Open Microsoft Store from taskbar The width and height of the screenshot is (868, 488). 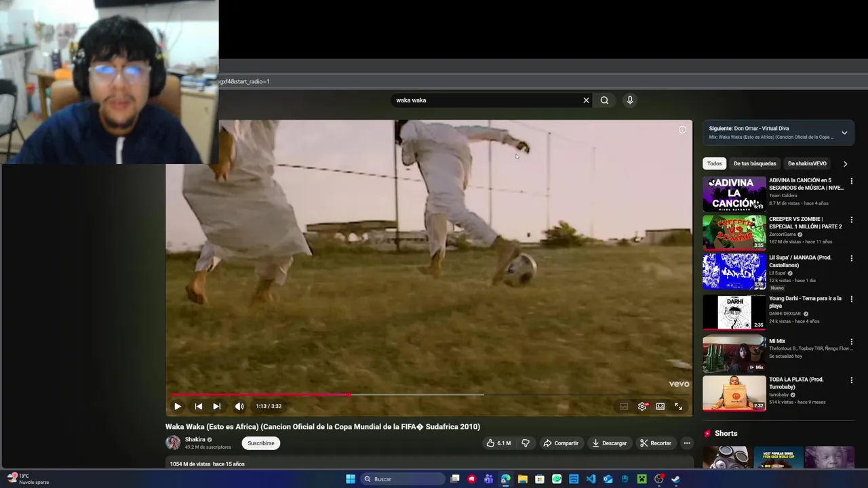coord(540,479)
